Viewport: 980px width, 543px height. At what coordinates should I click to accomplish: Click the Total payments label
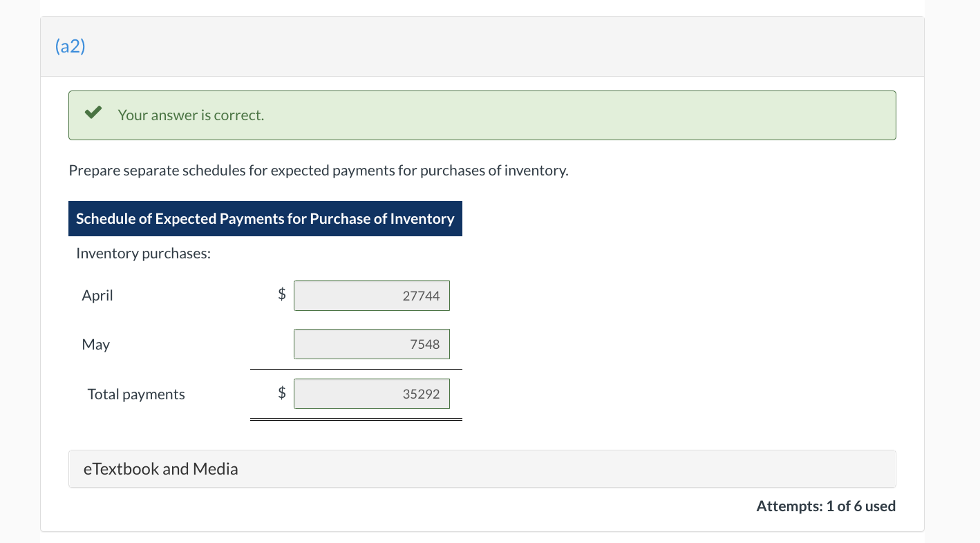[136, 394]
